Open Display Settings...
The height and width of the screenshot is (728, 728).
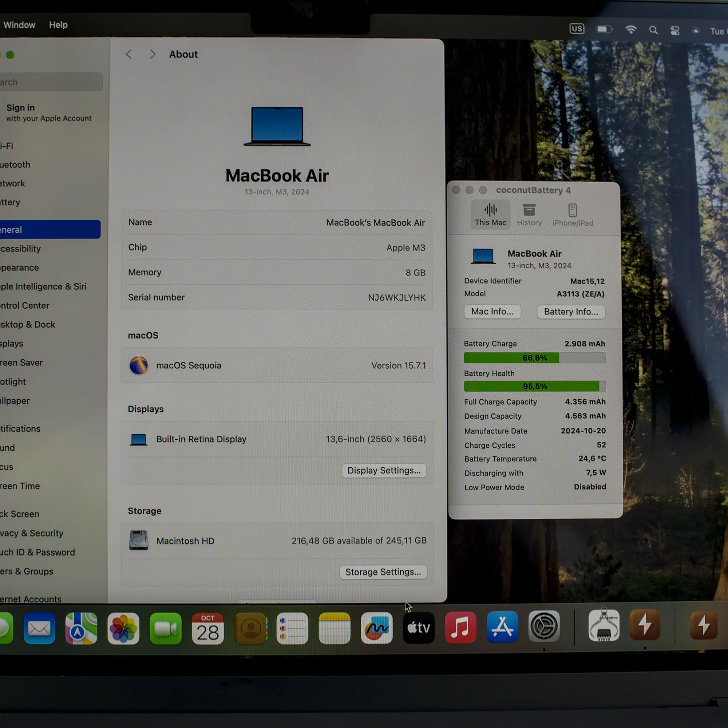coord(384,470)
